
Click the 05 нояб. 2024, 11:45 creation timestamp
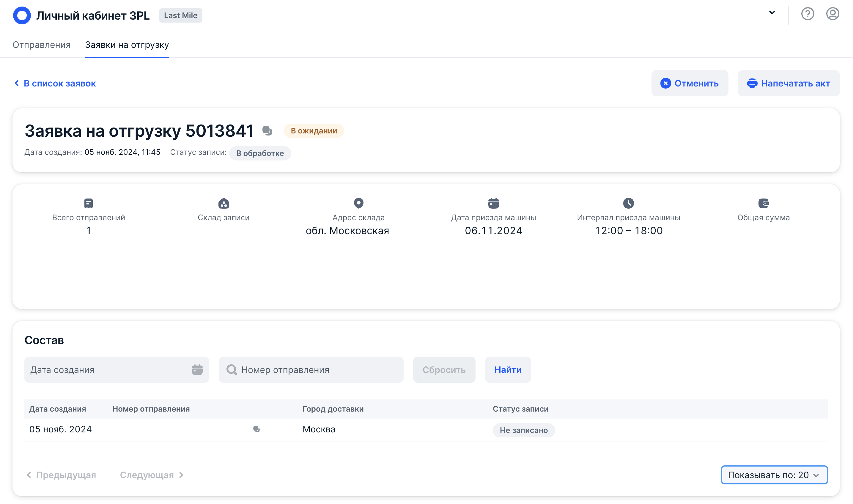(x=122, y=152)
